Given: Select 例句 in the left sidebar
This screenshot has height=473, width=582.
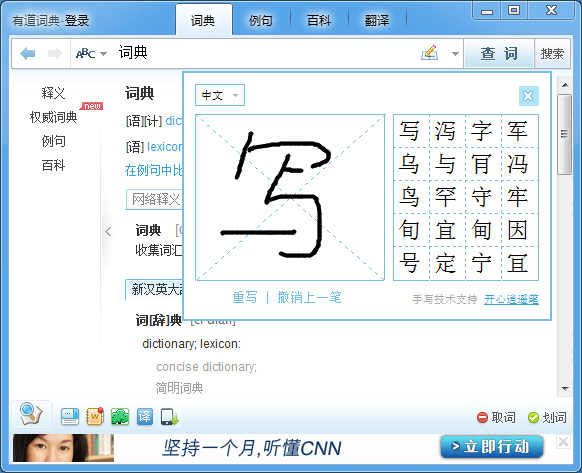Looking at the screenshot, I should pyautogui.click(x=53, y=141).
